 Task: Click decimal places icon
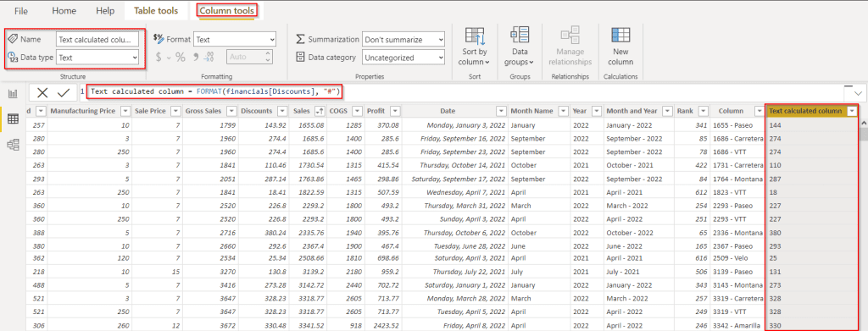pyautogui.click(x=209, y=57)
